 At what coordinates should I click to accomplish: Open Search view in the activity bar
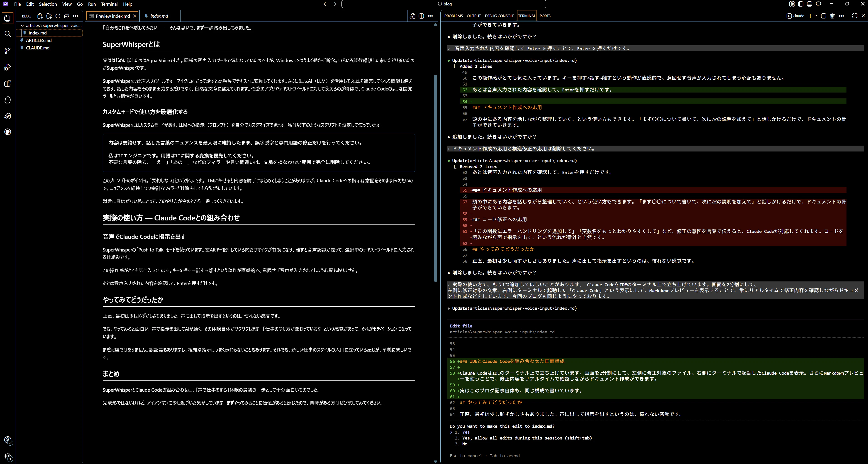coord(7,34)
